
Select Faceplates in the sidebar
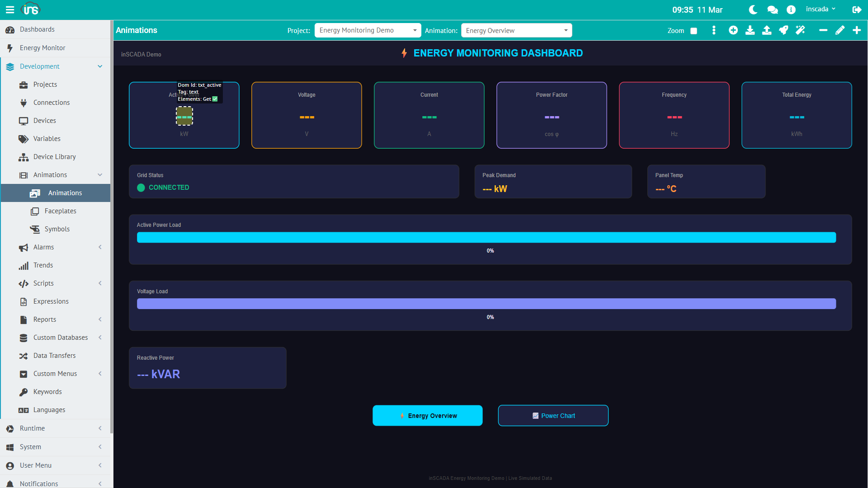click(x=59, y=211)
